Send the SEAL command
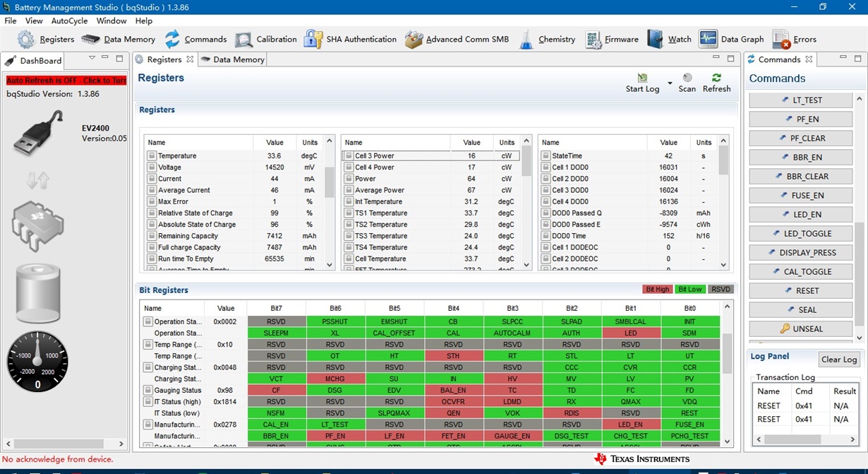This screenshot has width=868, height=474. pos(800,310)
